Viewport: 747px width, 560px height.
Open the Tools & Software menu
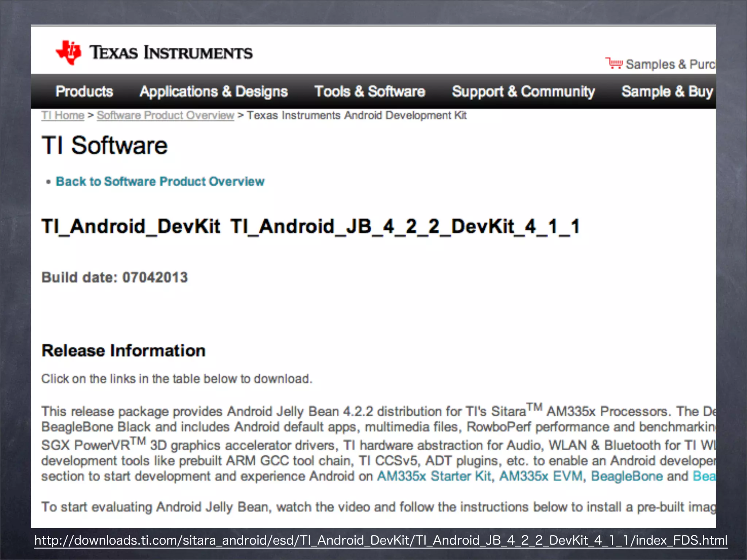(x=370, y=92)
